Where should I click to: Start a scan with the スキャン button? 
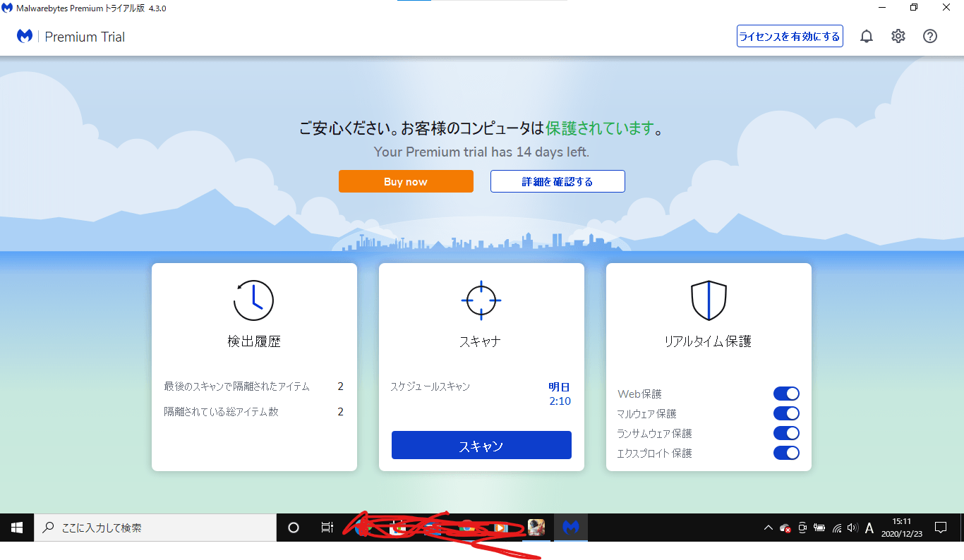[481, 446]
